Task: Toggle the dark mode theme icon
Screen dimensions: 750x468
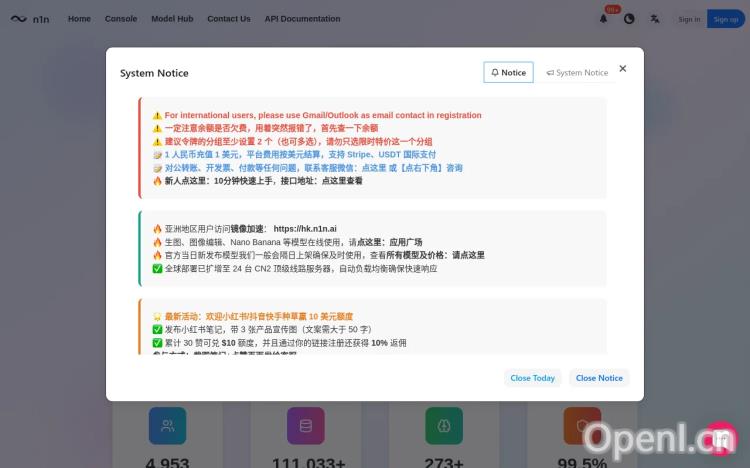Action: (x=629, y=19)
